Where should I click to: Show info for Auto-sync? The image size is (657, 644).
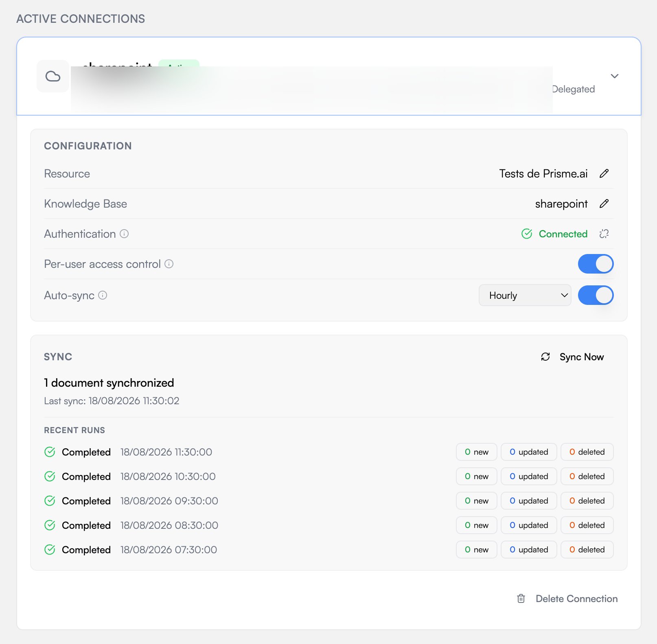[103, 295]
